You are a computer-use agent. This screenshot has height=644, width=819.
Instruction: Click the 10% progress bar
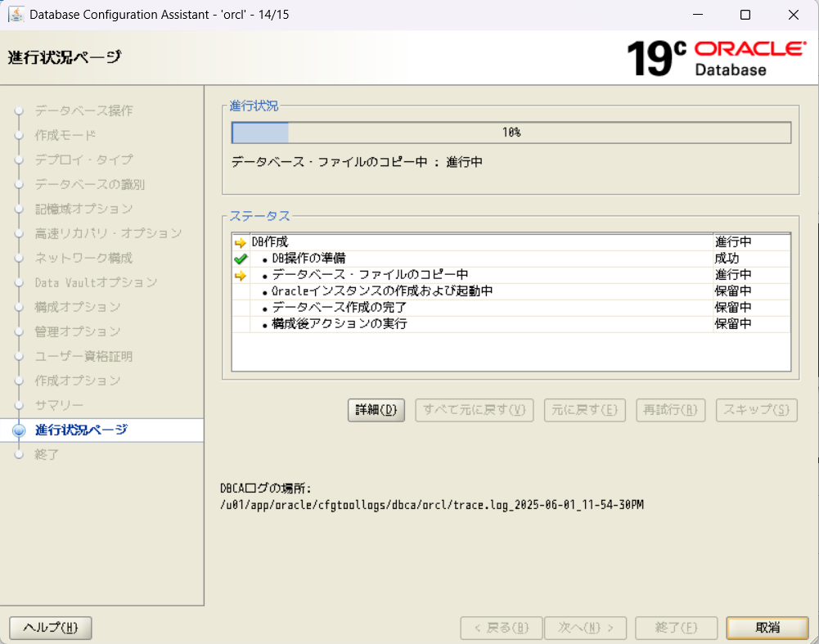coord(511,133)
